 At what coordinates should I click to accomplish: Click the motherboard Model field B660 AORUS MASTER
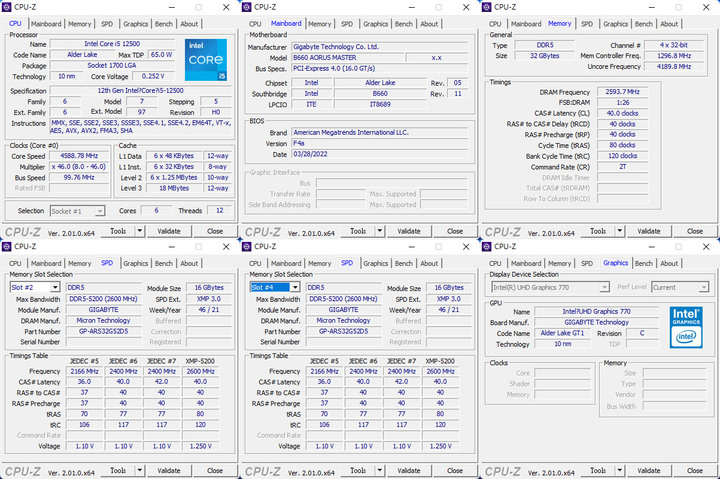click(x=347, y=57)
